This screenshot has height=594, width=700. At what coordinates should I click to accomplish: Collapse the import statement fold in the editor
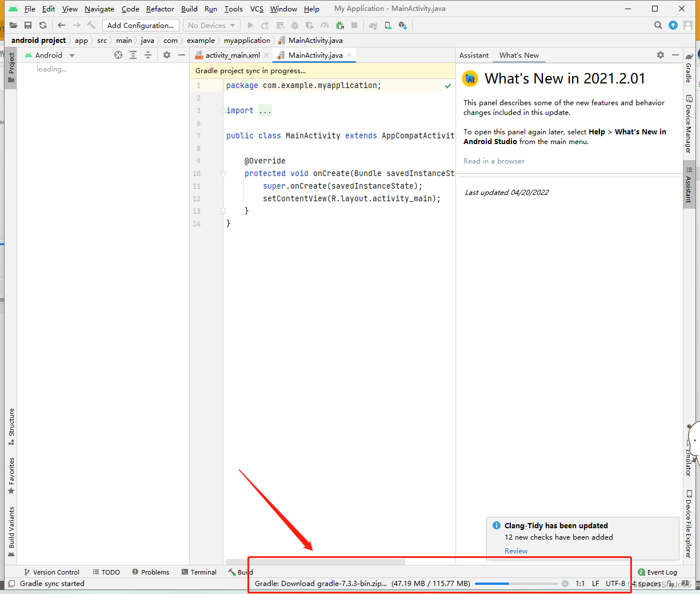pos(222,110)
